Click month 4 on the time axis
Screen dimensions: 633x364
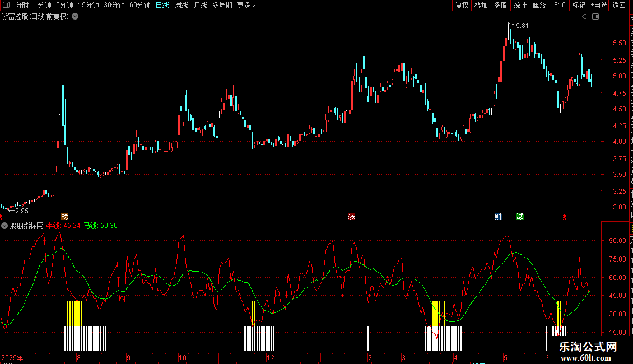[x=455, y=358]
